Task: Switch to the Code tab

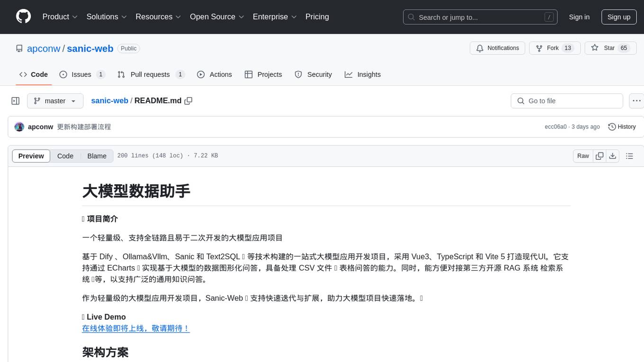Action: click(x=34, y=74)
